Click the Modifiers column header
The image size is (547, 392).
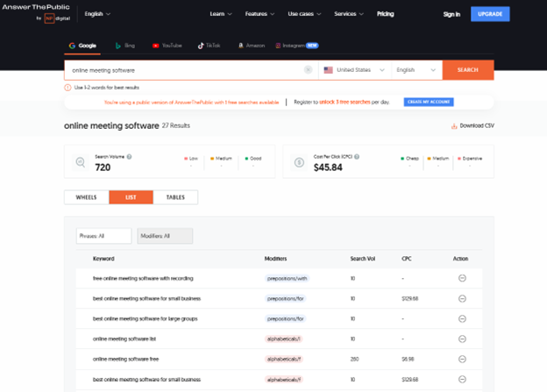click(x=275, y=259)
